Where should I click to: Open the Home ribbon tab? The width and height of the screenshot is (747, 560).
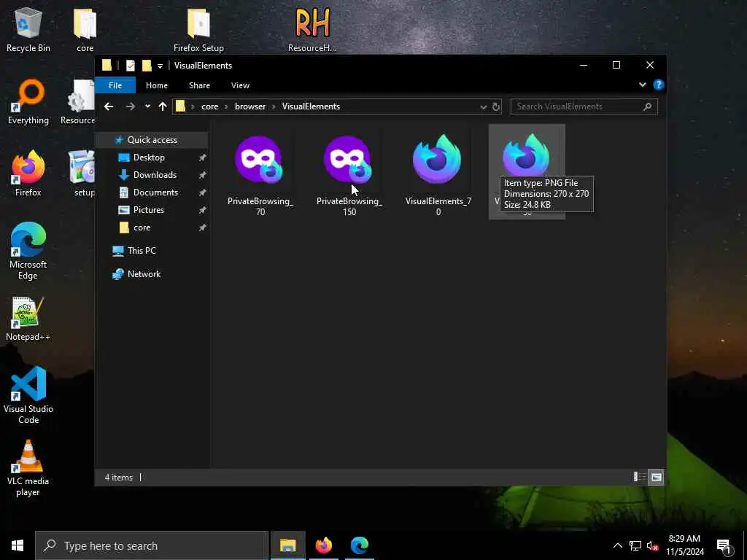click(157, 85)
